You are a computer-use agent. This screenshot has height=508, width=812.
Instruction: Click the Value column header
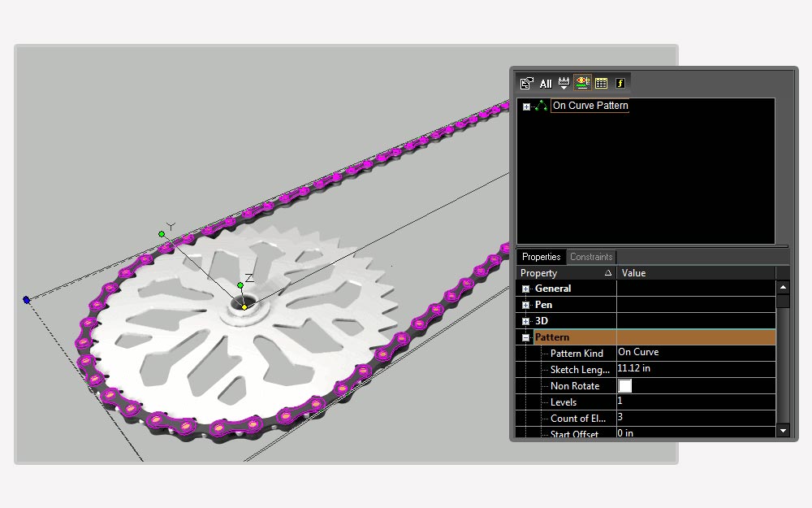696,272
